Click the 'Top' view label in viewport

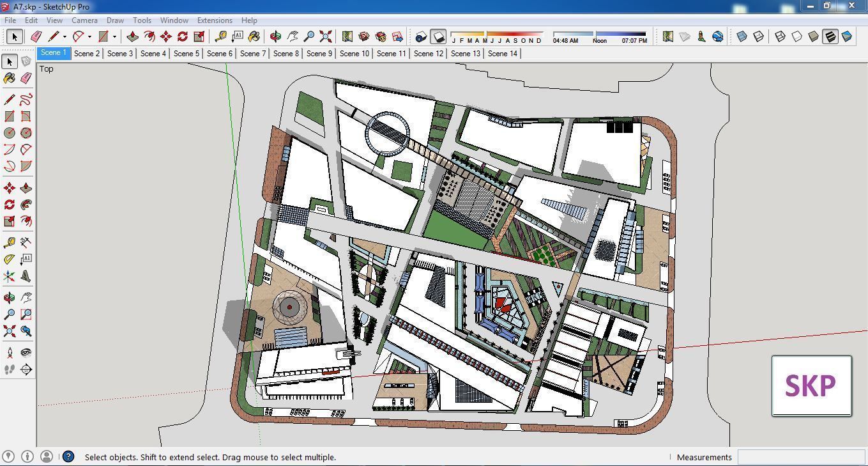pos(47,68)
